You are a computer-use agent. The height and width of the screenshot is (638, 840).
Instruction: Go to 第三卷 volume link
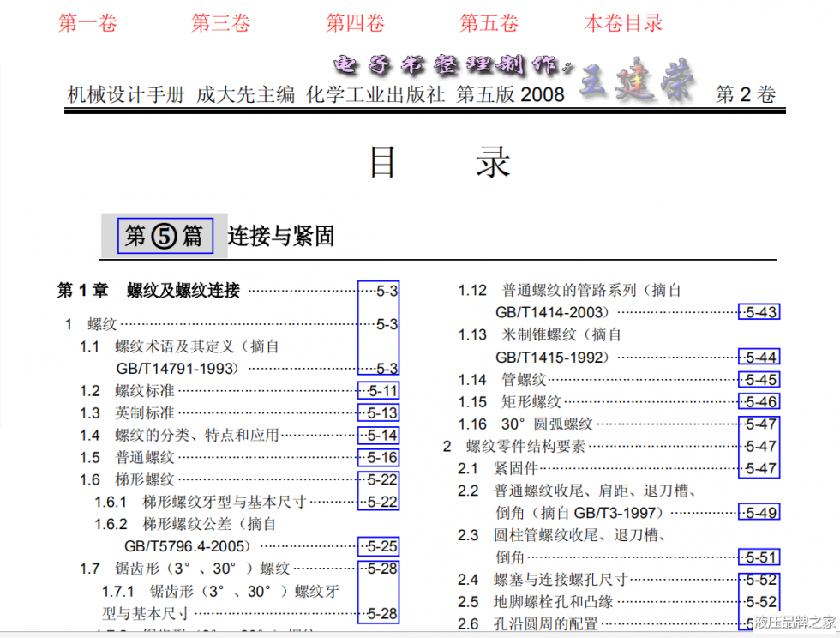click(220, 23)
